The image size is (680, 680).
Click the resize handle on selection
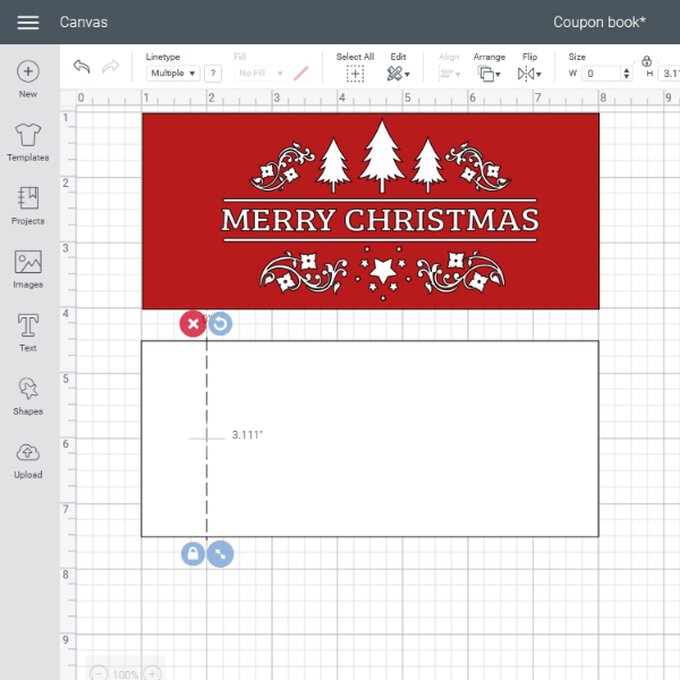click(x=220, y=554)
